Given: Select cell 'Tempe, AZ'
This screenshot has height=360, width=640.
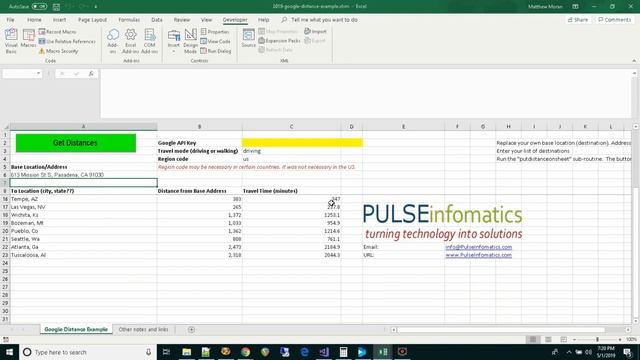Looking at the screenshot, I should (x=83, y=199).
